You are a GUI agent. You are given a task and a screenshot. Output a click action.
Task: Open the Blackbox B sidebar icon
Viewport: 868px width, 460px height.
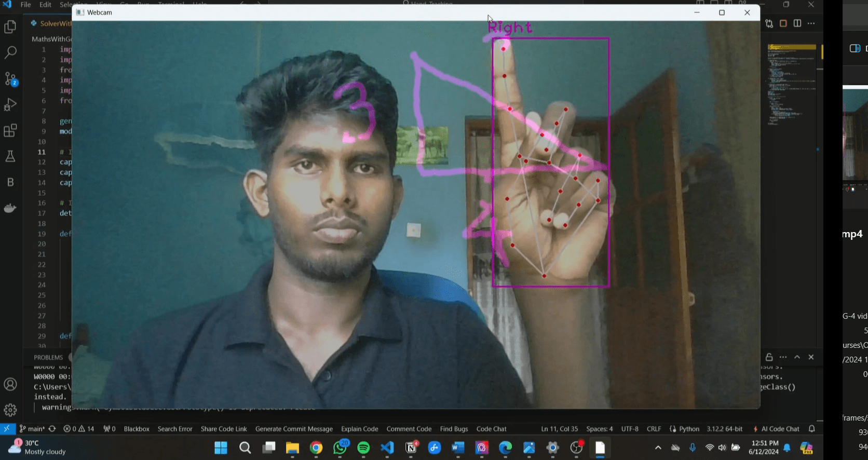(x=10, y=182)
